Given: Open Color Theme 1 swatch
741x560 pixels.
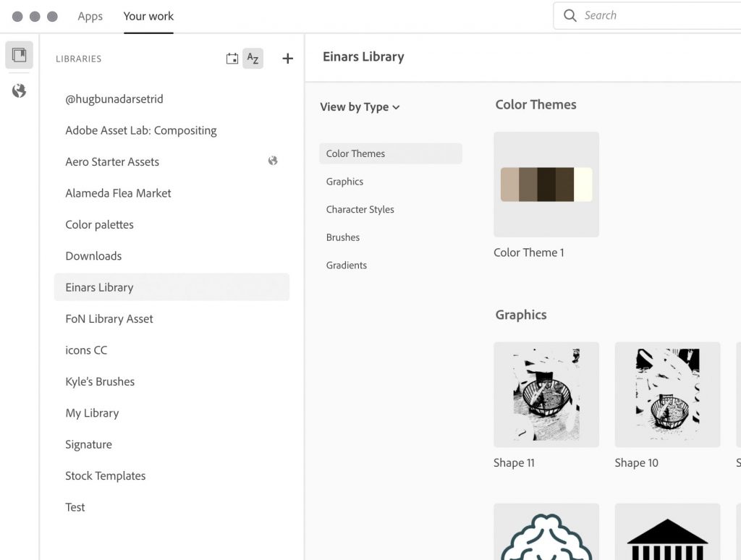Looking at the screenshot, I should click(546, 184).
